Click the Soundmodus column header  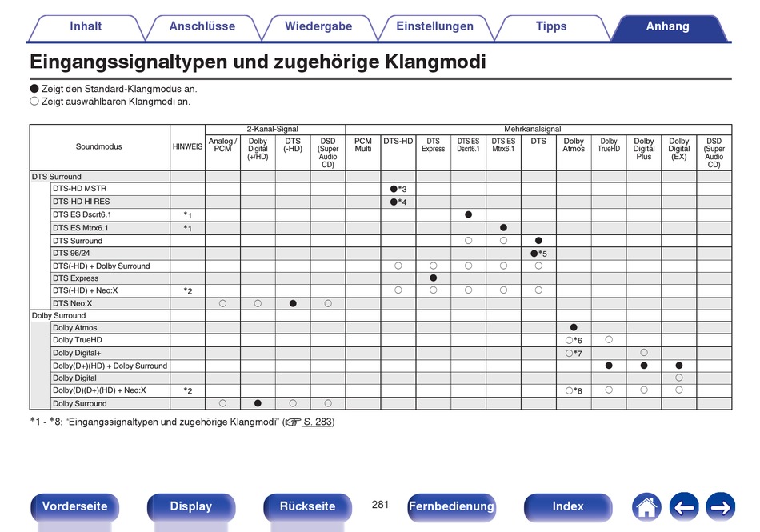[x=99, y=147]
